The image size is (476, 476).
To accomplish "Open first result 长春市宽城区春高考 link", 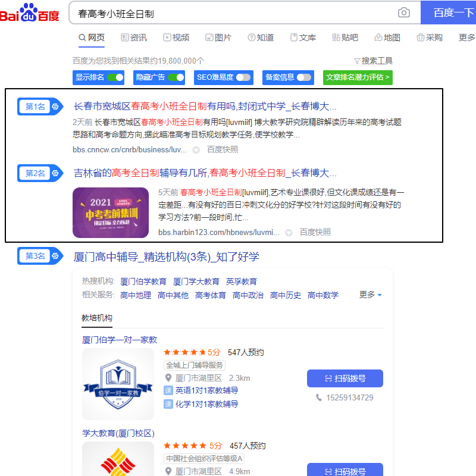I will click(x=205, y=107).
